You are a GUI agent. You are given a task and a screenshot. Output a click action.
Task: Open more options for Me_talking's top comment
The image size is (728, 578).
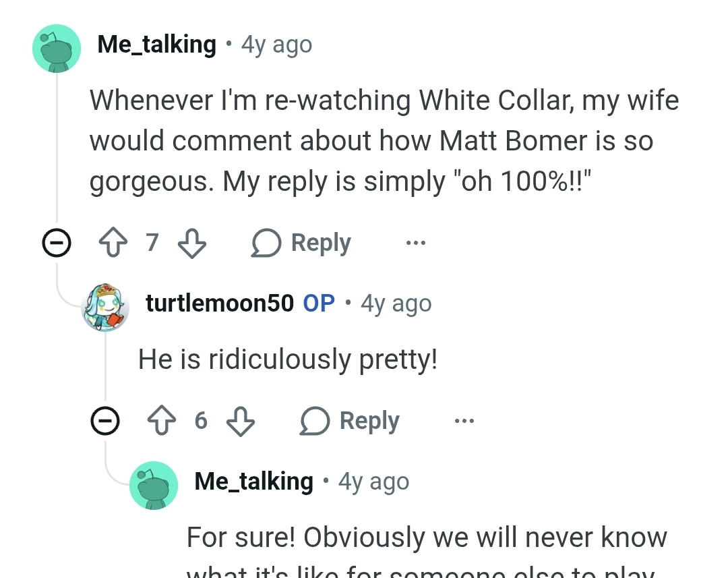[415, 243]
